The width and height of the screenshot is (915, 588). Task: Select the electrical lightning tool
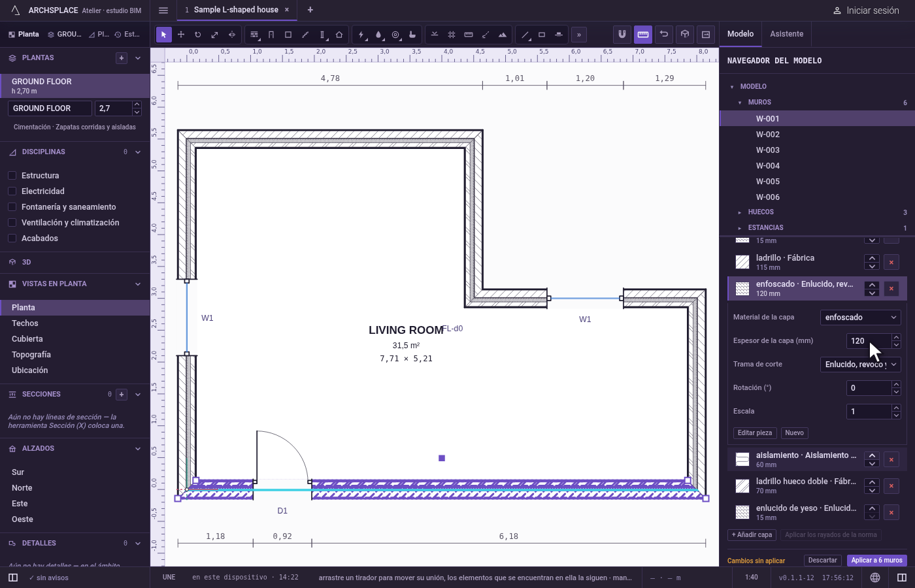(361, 35)
